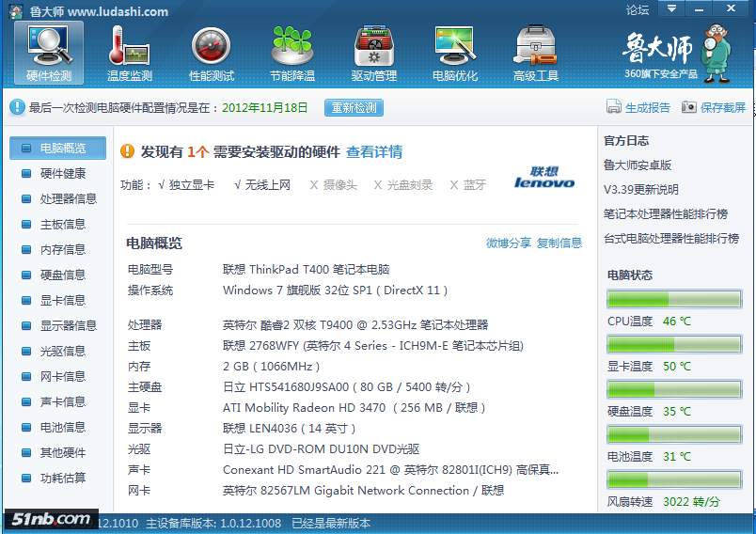Click the 保存截屏 camera icon
756x534 pixels.
[x=689, y=107]
